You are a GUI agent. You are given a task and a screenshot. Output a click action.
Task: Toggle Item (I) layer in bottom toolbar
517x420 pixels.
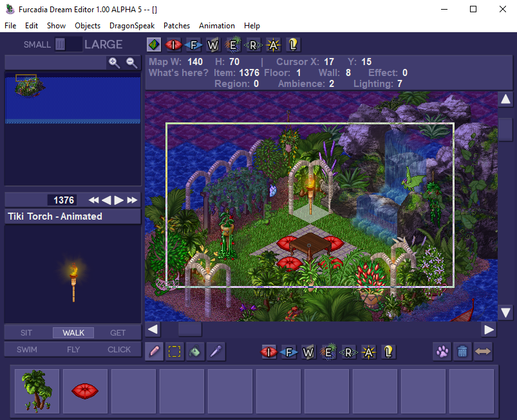(268, 352)
